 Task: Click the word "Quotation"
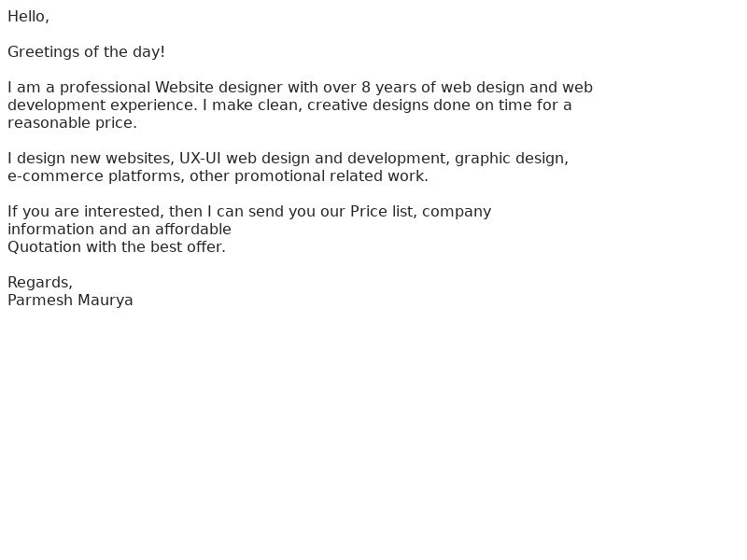coord(44,247)
